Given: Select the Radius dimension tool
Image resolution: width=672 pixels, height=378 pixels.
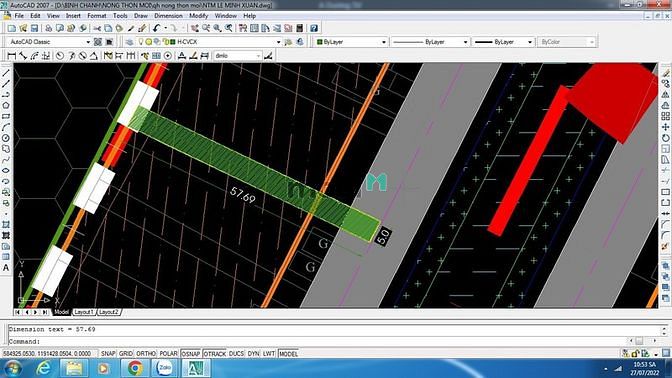Looking at the screenshot, I should [x=60, y=56].
